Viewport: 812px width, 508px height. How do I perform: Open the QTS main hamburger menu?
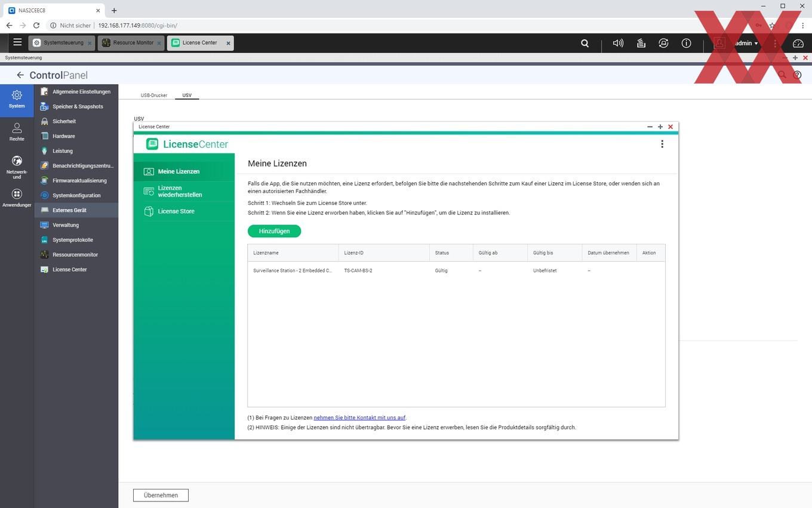tap(17, 42)
